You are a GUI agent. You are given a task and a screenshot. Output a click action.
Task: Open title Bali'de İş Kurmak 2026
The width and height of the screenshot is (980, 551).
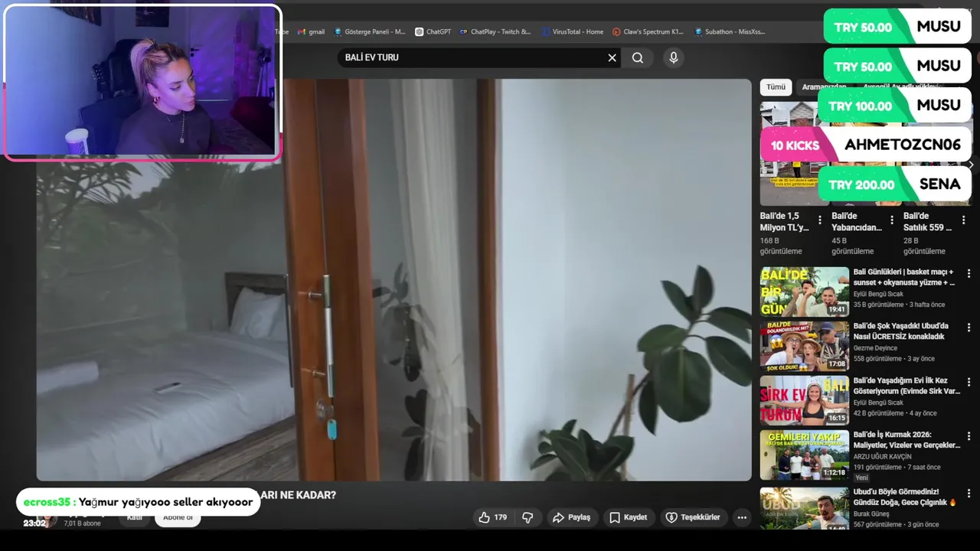pyautogui.click(x=906, y=440)
